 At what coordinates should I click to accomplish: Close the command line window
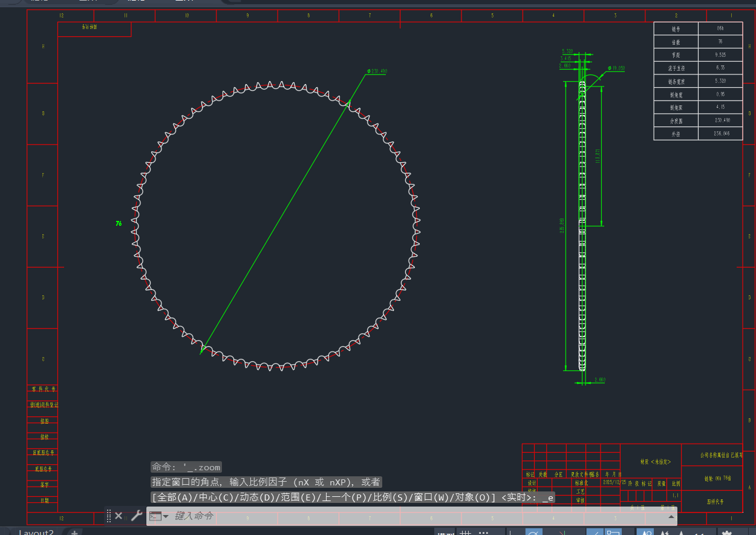(119, 516)
